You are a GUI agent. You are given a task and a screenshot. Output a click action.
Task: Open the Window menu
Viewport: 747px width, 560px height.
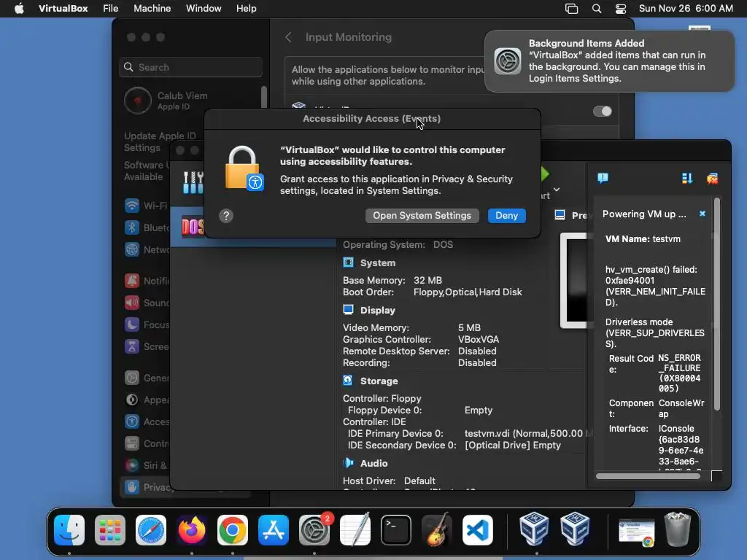(204, 9)
